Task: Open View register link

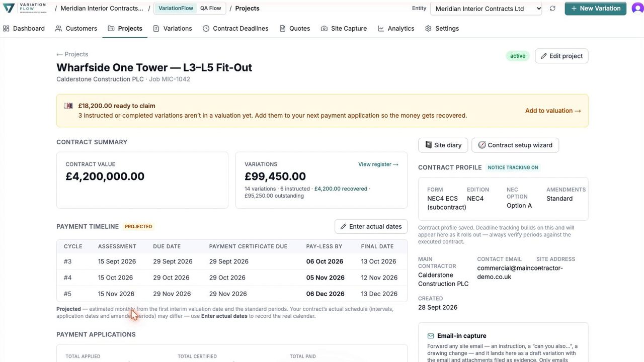Action: point(378,164)
